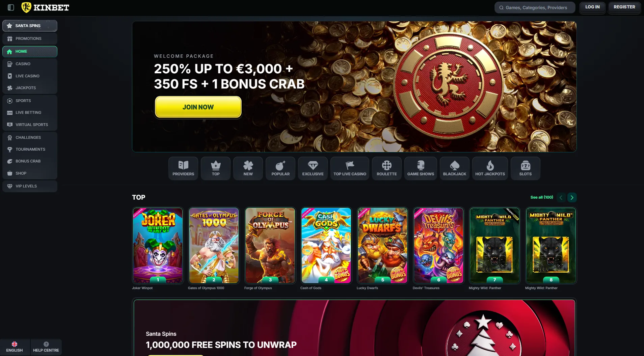Click the yellow Join Now button

(x=198, y=107)
